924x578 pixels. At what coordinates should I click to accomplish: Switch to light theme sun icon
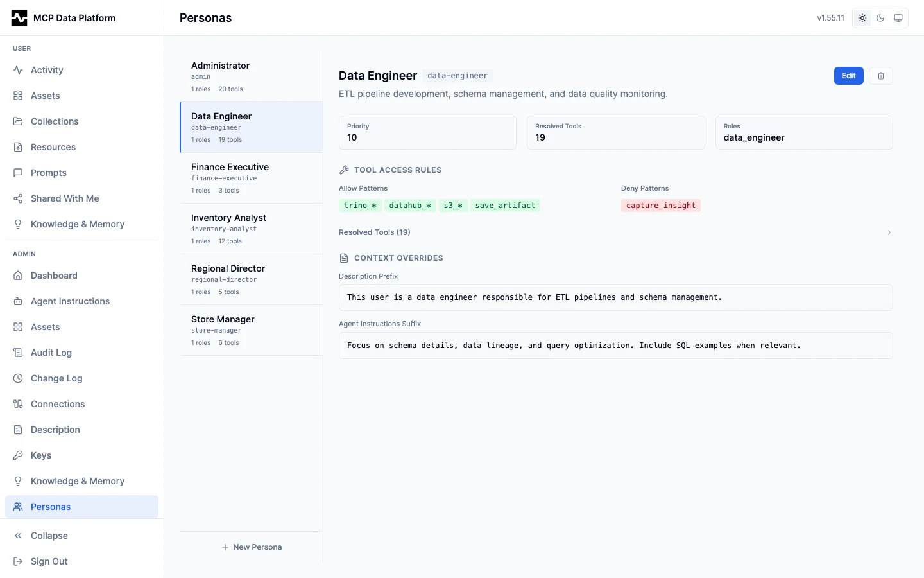[862, 18]
